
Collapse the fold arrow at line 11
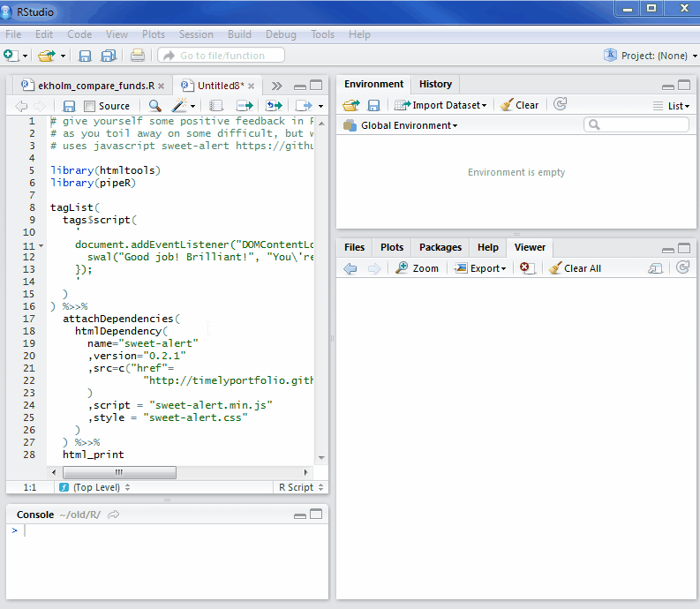41,246
